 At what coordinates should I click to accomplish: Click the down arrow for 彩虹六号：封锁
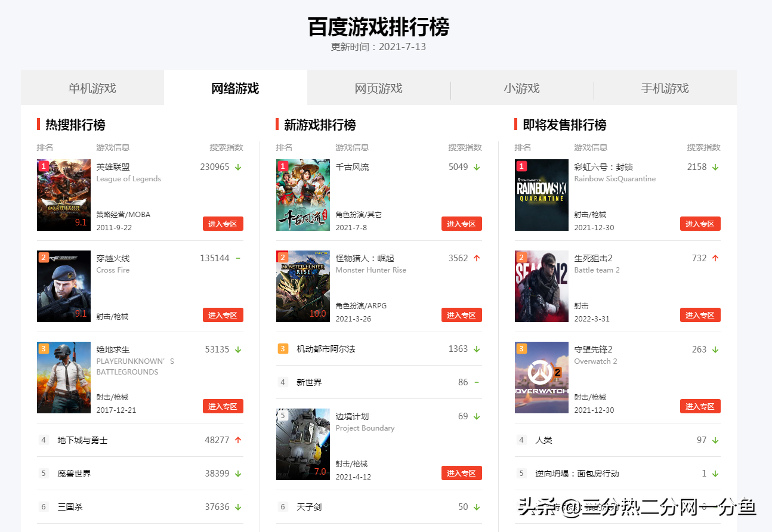tap(715, 168)
